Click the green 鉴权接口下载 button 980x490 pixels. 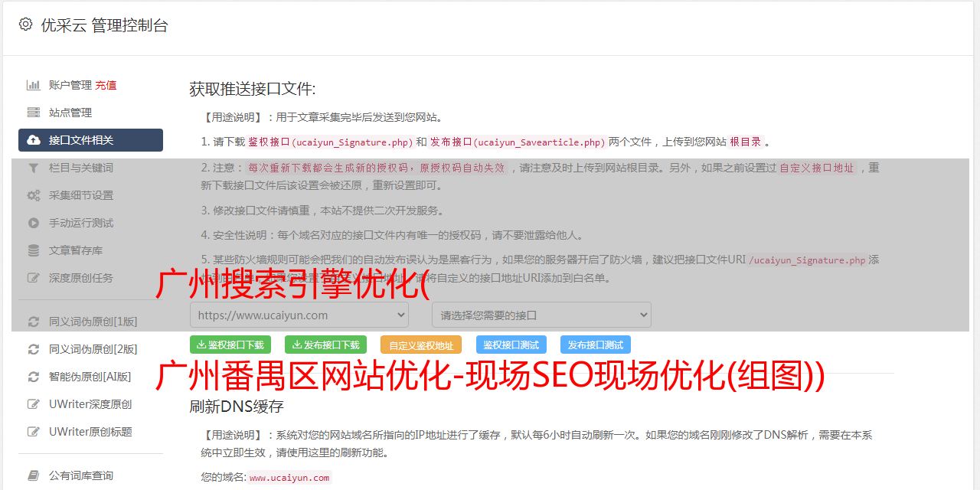coord(230,345)
